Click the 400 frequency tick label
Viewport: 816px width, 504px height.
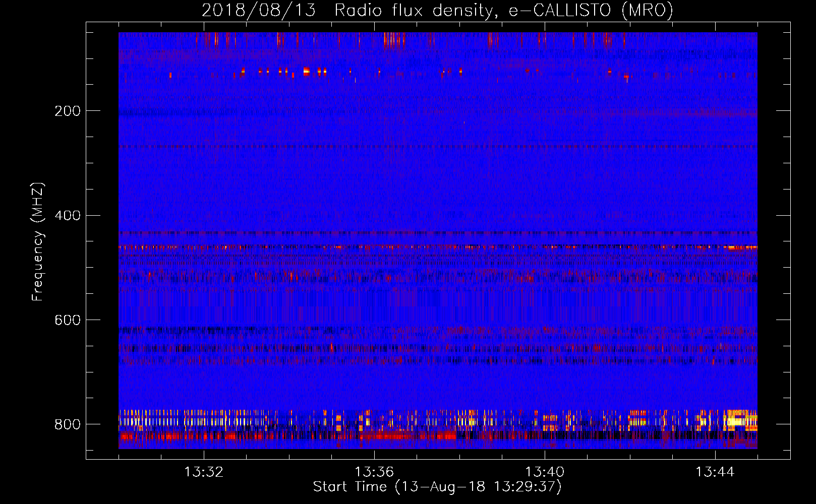point(68,216)
